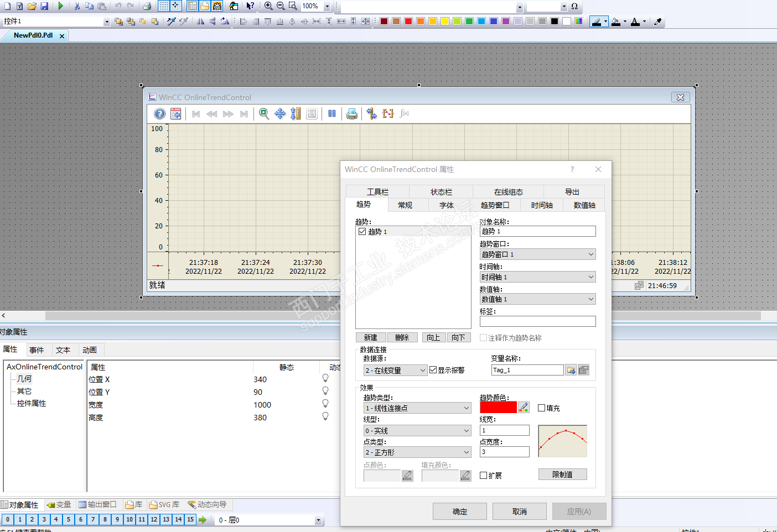Click the red 趋势颜色 swatch
This screenshot has height=532, width=777.
pyautogui.click(x=498, y=408)
